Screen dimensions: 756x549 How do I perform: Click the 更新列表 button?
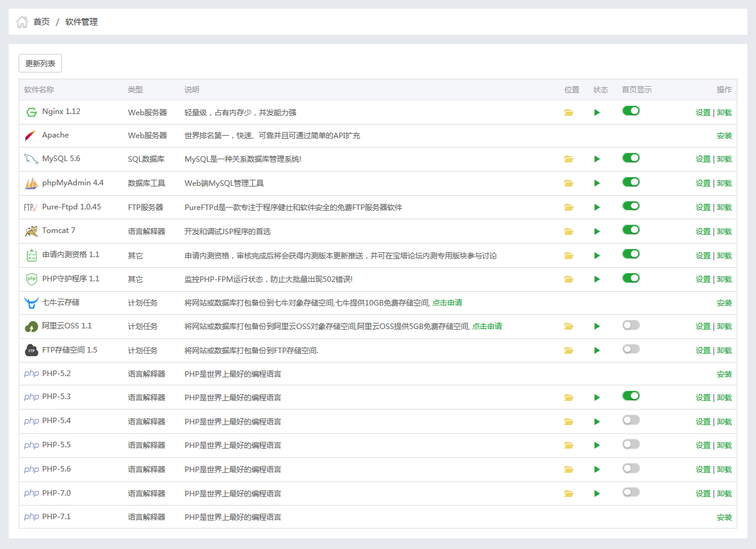click(40, 63)
